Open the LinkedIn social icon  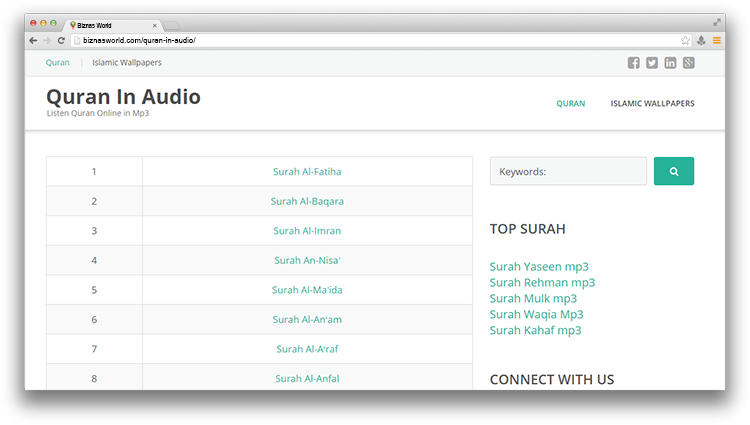670,63
